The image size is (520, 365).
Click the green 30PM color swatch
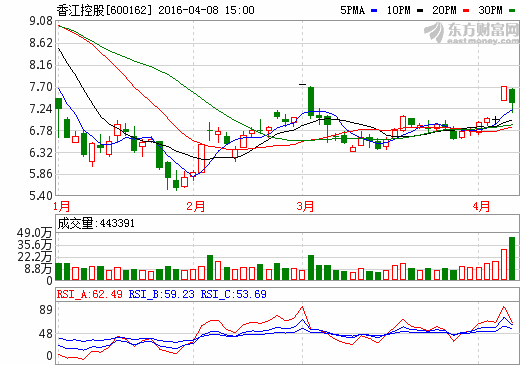(512, 11)
